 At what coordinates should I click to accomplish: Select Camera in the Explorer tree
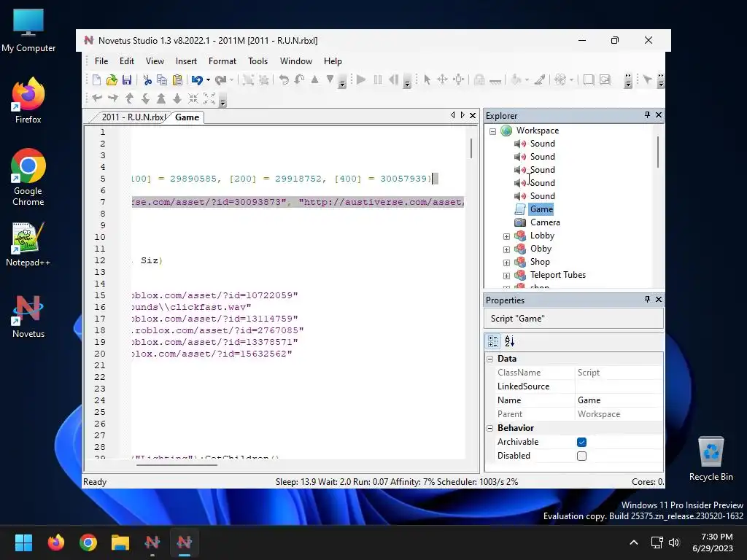[x=545, y=222]
